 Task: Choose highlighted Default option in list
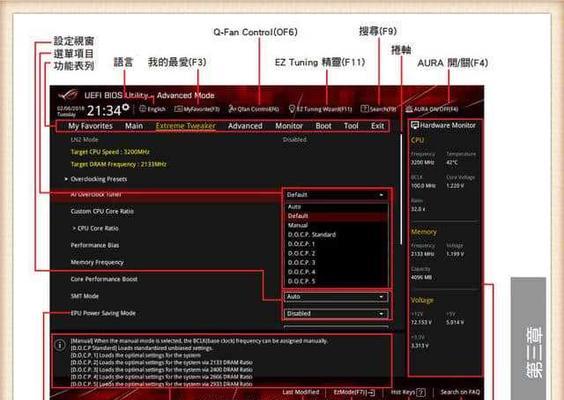coord(336,216)
